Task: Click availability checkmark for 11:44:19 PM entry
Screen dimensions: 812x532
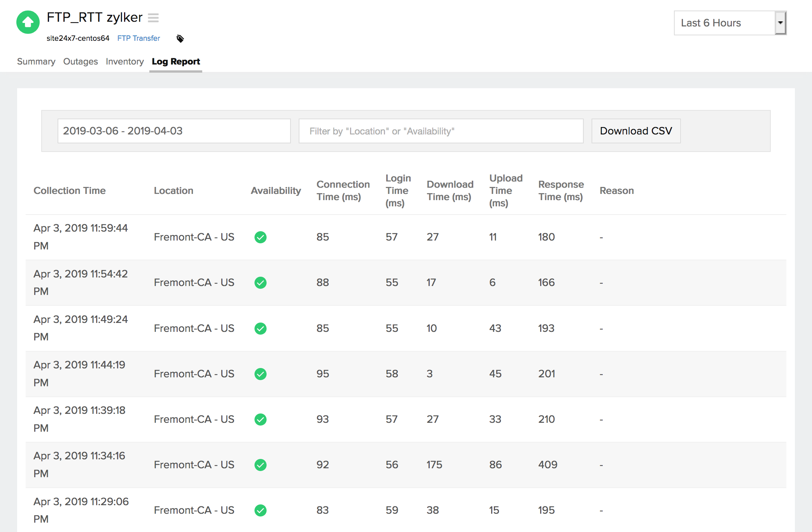Action: (x=260, y=374)
